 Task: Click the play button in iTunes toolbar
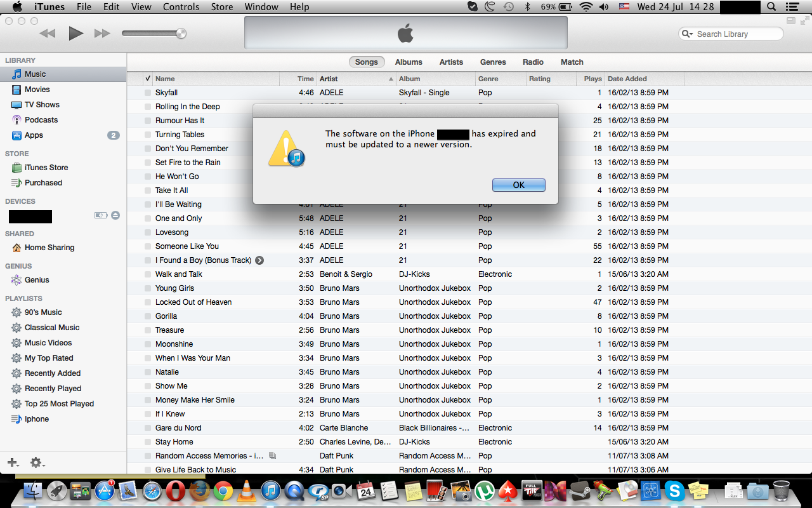coord(75,34)
